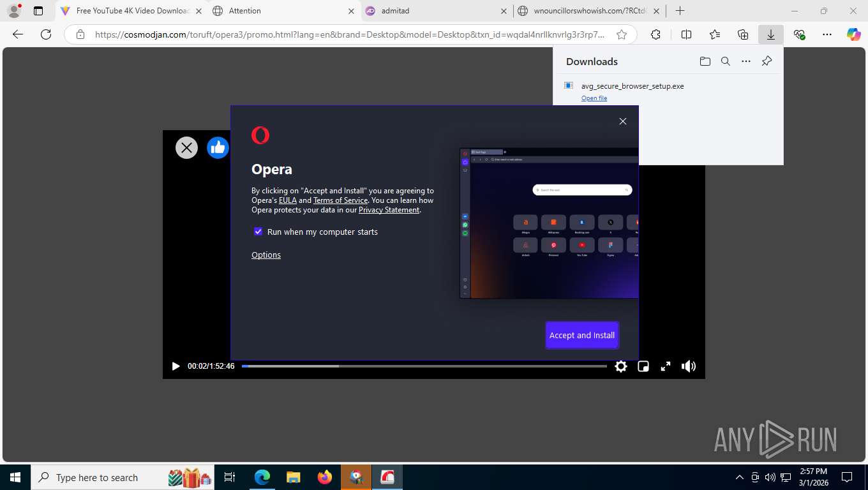Launch Copilot from the toolbar

coord(854,34)
